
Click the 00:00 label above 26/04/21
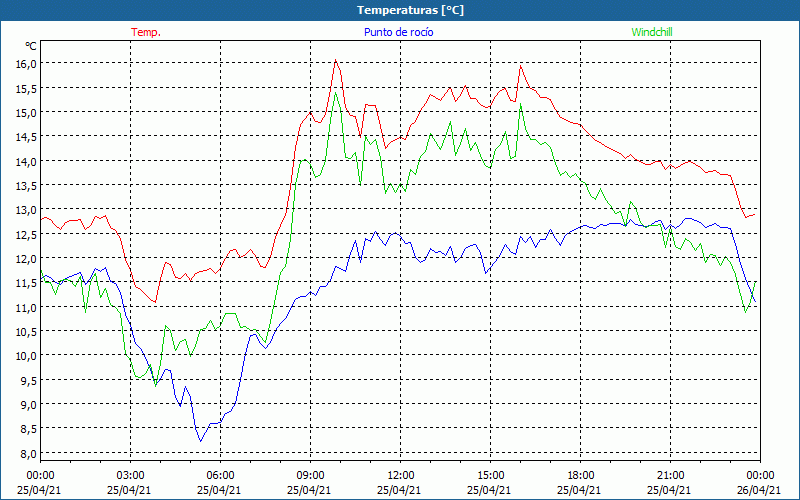(760, 476)
